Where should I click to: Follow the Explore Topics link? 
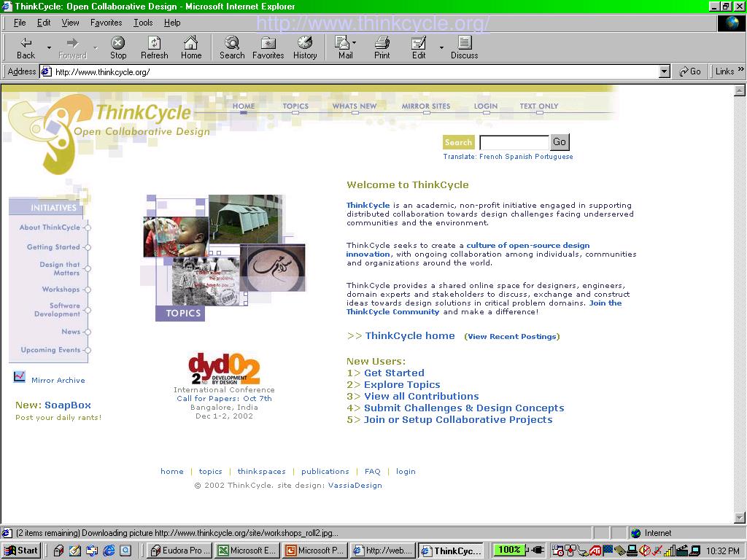[x=402, y=384]
